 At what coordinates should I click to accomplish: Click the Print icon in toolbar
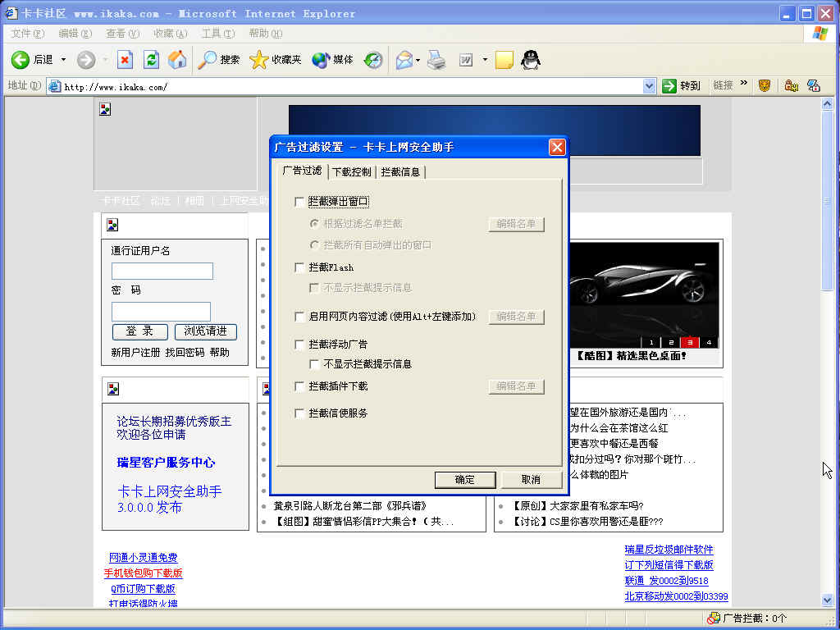click(436, 59)
